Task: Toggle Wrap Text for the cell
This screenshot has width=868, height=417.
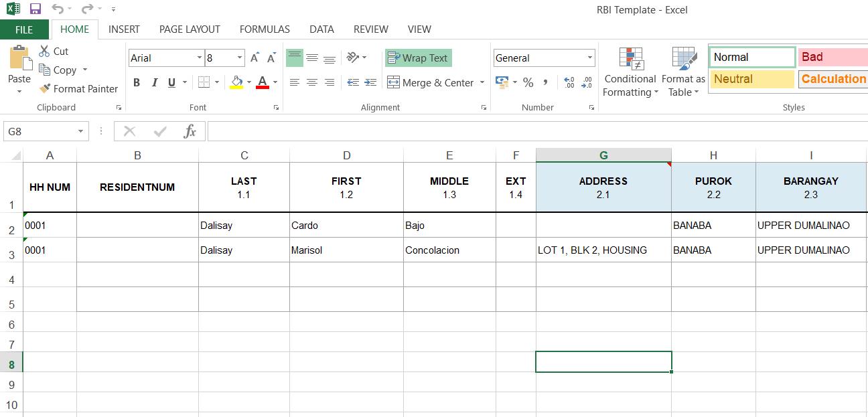Action: (x=418, y=58)
